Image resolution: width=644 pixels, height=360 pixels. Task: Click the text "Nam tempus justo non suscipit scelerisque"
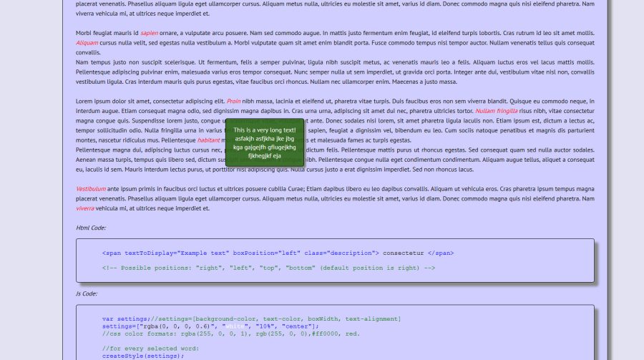[x=135, y=62]
